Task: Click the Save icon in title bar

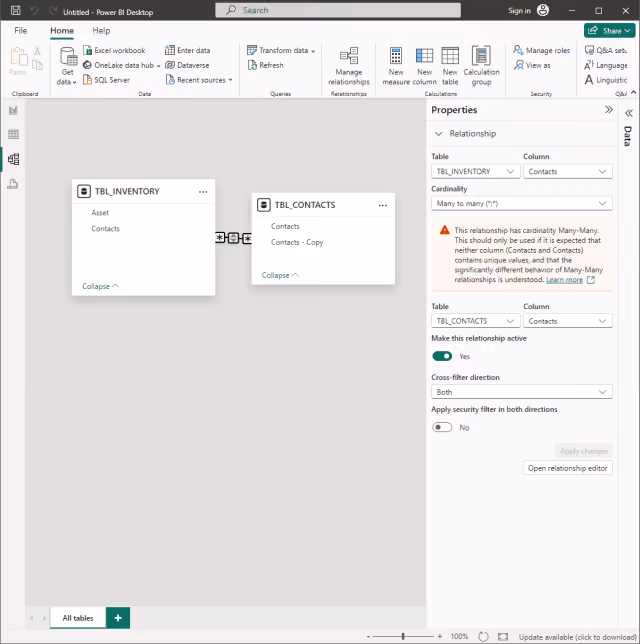Action: (16, 11)
